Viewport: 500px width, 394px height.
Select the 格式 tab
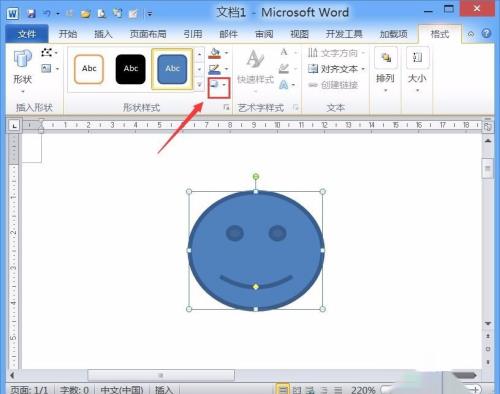440,34
